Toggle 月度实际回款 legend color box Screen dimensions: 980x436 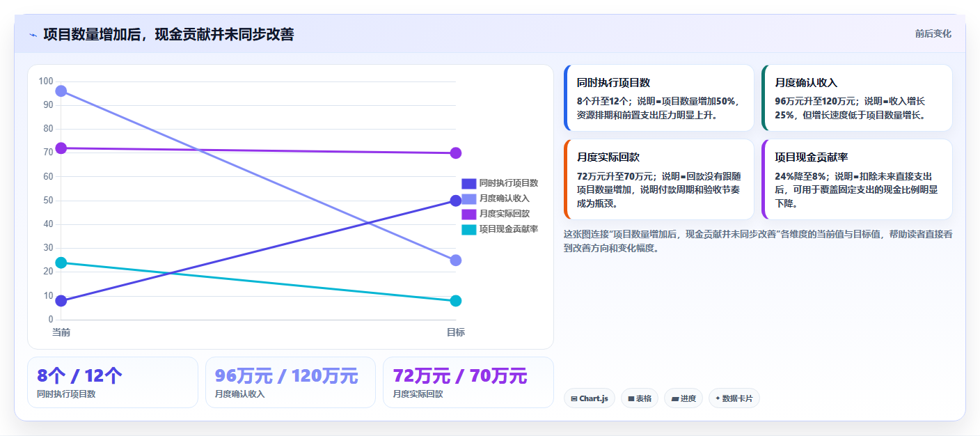[x=469, y=214]
